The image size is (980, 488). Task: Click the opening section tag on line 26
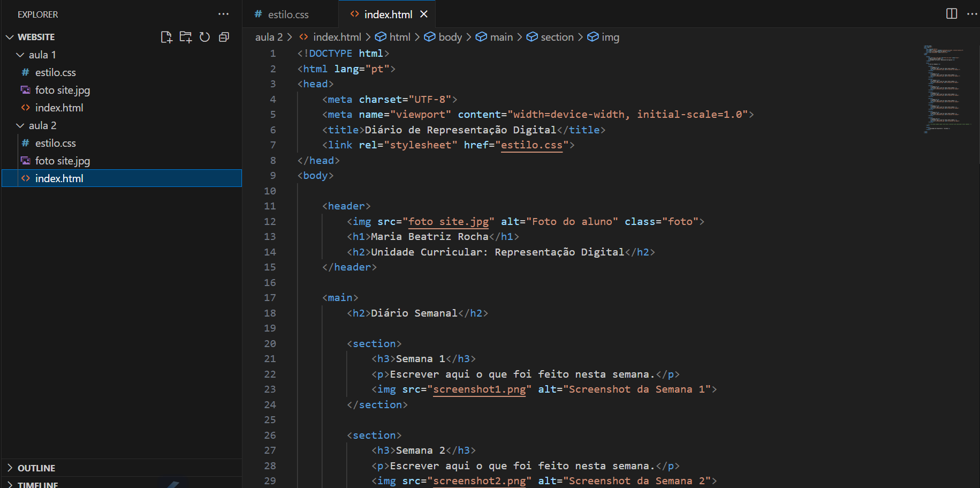pos(374,436)
